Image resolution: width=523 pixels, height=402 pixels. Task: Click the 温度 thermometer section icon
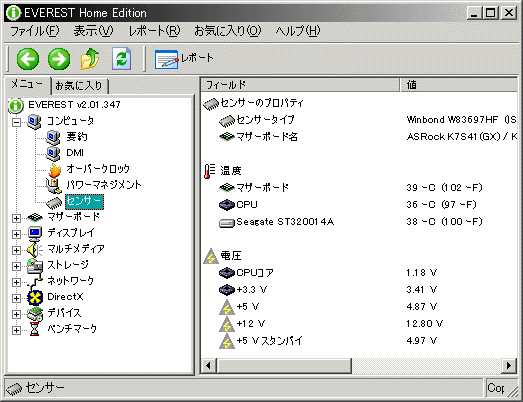(210, 171)
